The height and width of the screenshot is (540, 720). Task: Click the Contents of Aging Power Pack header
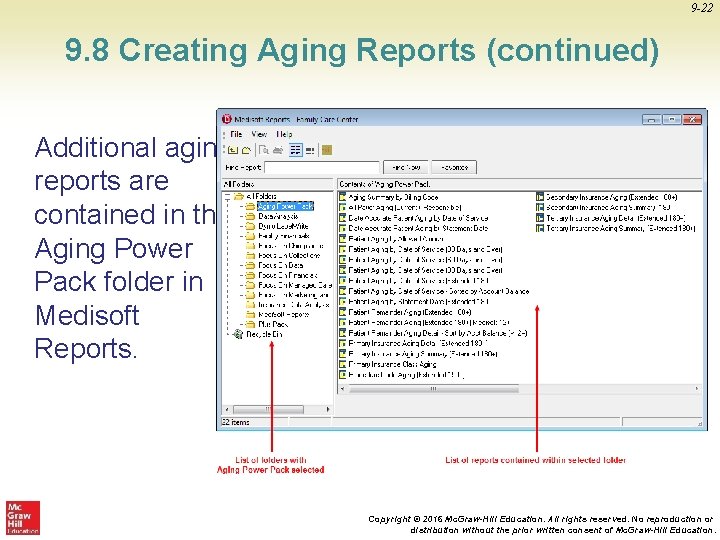519,184
